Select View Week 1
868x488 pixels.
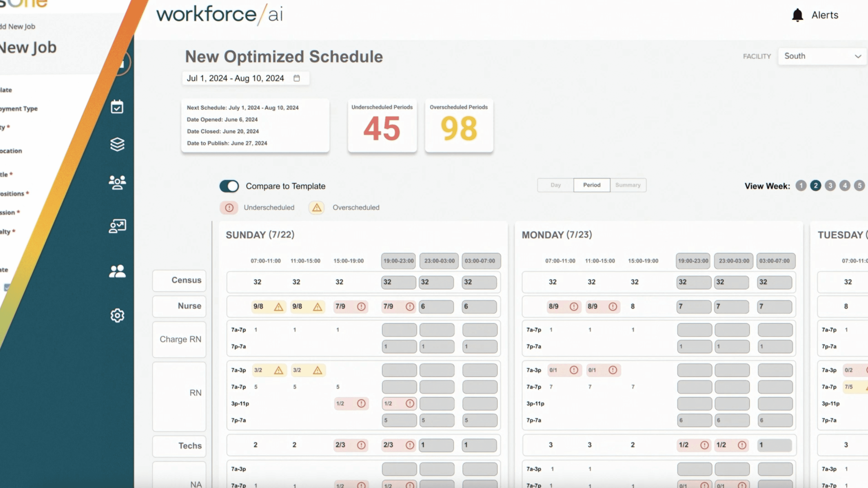pyautogui.click(x=801, y=186)
